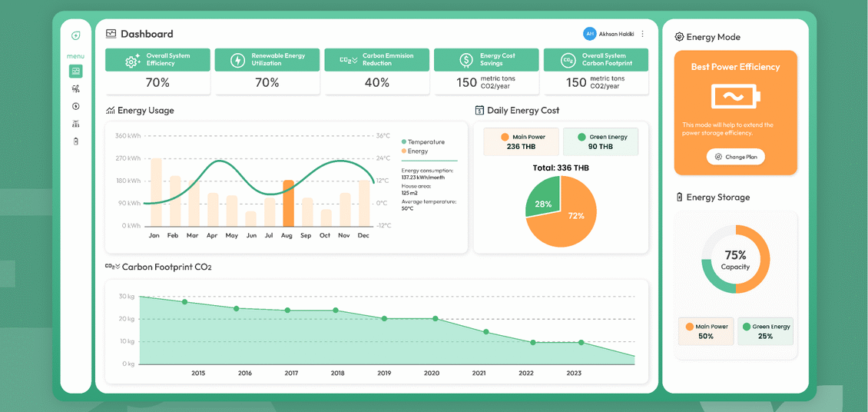
Task: Click the Change Plan button
Action: pos(736,157)
